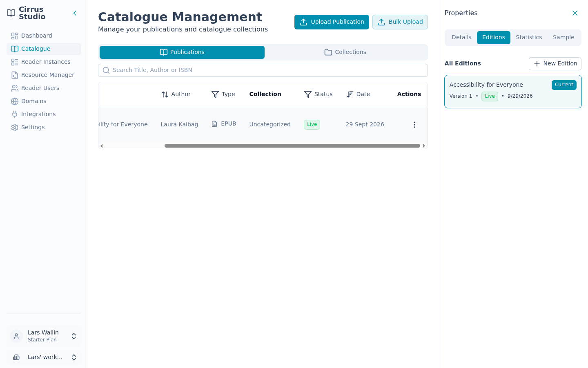The height and width of the screenshot is (368, 588).
Task: Sort the table by Author
Action: 176,94
